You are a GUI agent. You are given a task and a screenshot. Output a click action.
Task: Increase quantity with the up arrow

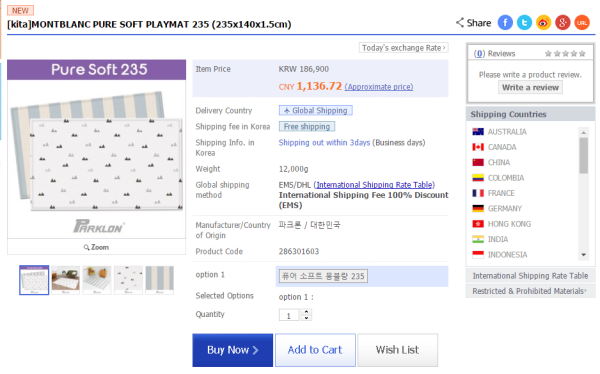click(x=306, y=312)
